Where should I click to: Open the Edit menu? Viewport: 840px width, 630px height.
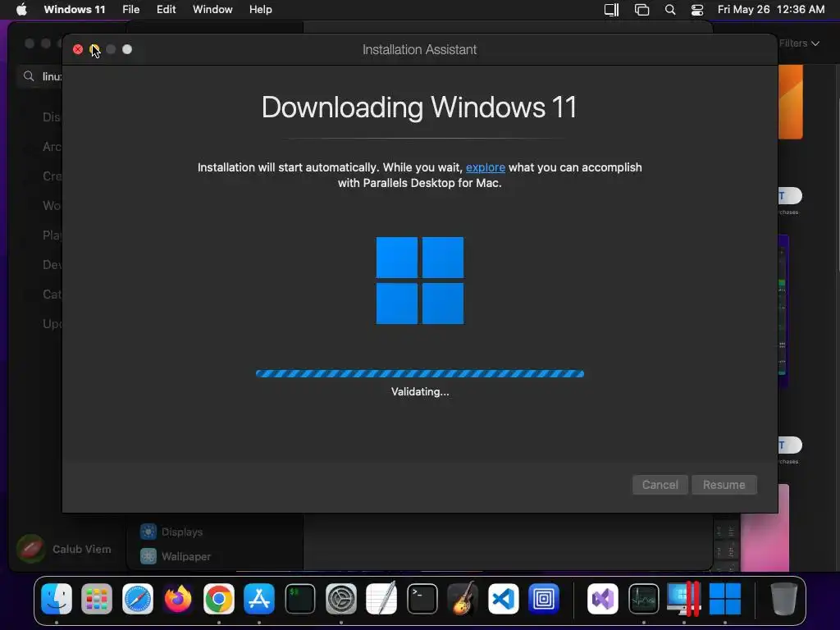tap(166, 9)
